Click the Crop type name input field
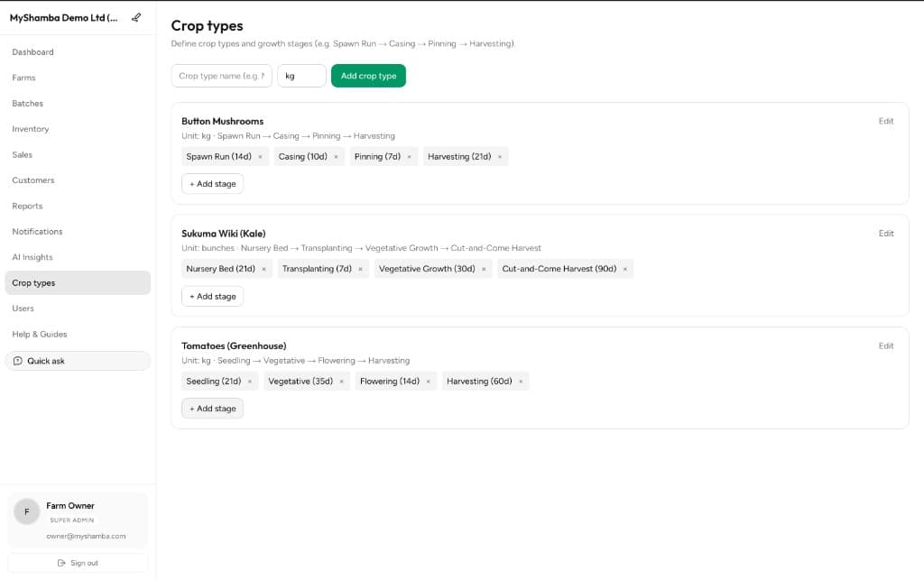924x580 pixels. click(x=221, y=76)
